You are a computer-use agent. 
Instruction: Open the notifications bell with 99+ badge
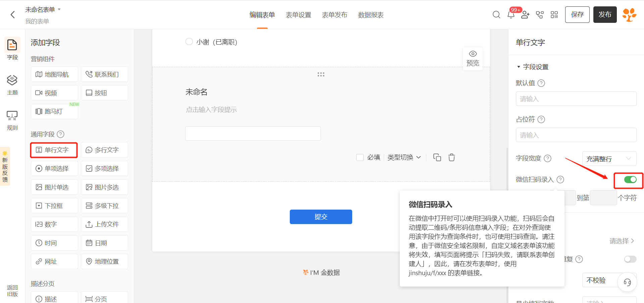[x=511, y=15]
